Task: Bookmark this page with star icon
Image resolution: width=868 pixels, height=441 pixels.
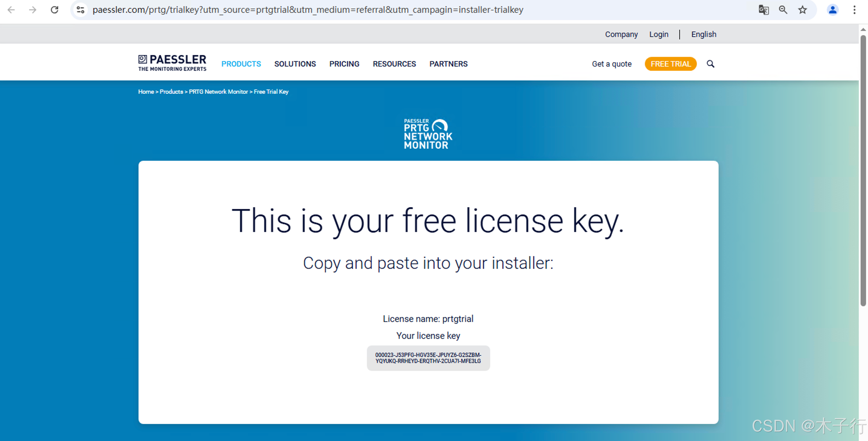Action: point(802,10)
